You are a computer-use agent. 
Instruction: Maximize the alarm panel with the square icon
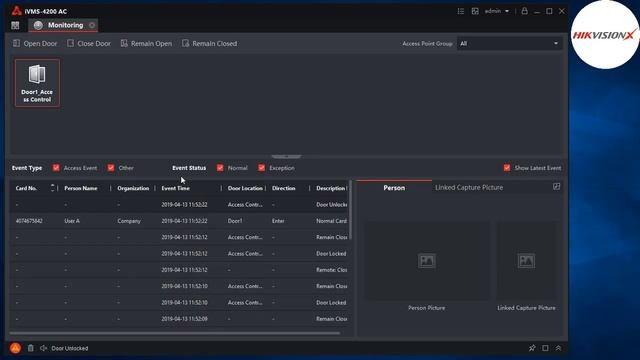point(545,348)
